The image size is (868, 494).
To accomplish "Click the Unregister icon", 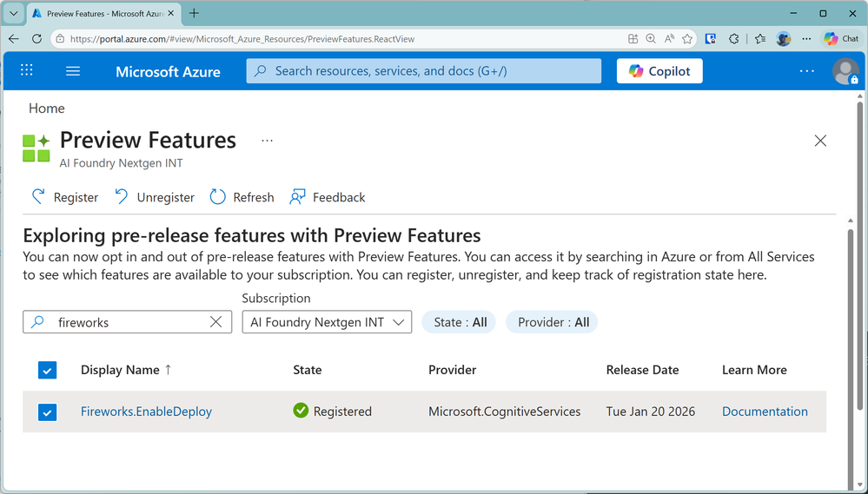I will point(122,197).
